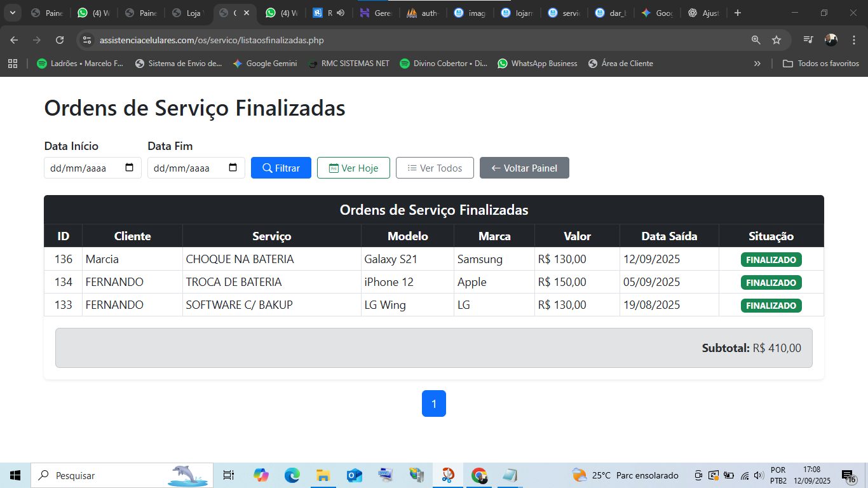Expand the tab search dropdown arrow
868x488 pixels.
tap(12, 13)
